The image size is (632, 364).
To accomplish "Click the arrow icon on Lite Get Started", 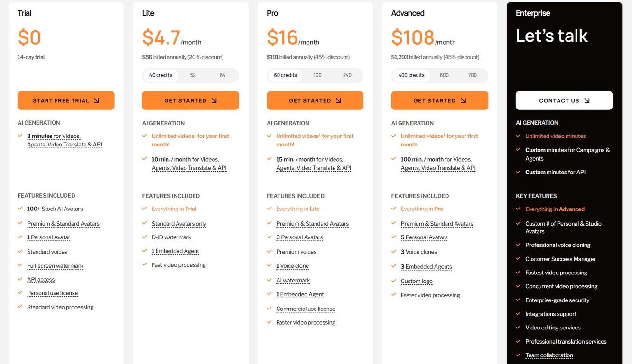I will pos(214,100).
